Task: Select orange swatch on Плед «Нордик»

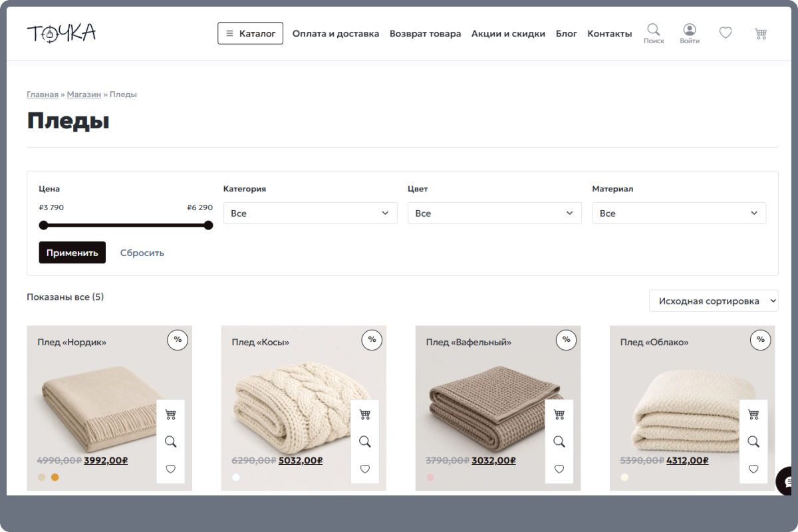Action: click(55, 477)
